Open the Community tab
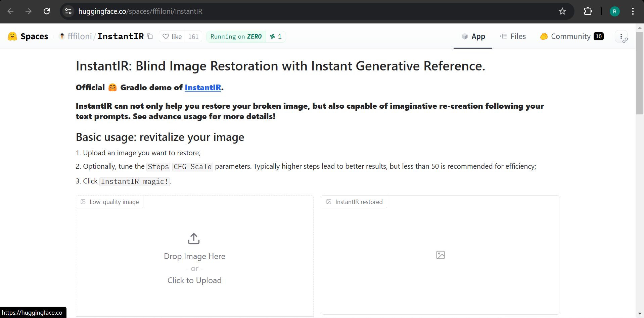Image resolution: width=644 pixels, height=318 pixels. click(x=572, y=36)
